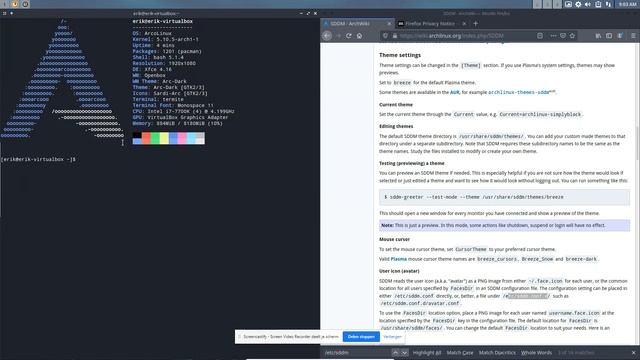The image size is (640, 360).
Task: Show Firefox sidebars
Action: click(609, 36)
